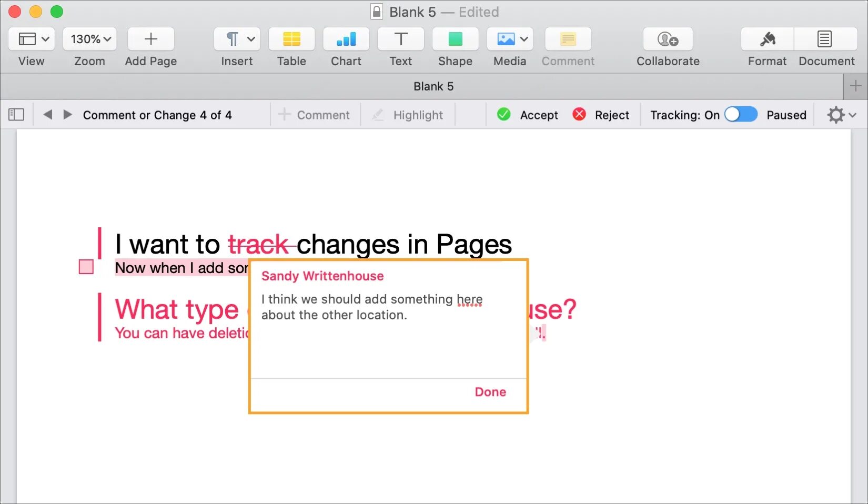Click 'Blank 5 — Edited' window title

(444, 12)
